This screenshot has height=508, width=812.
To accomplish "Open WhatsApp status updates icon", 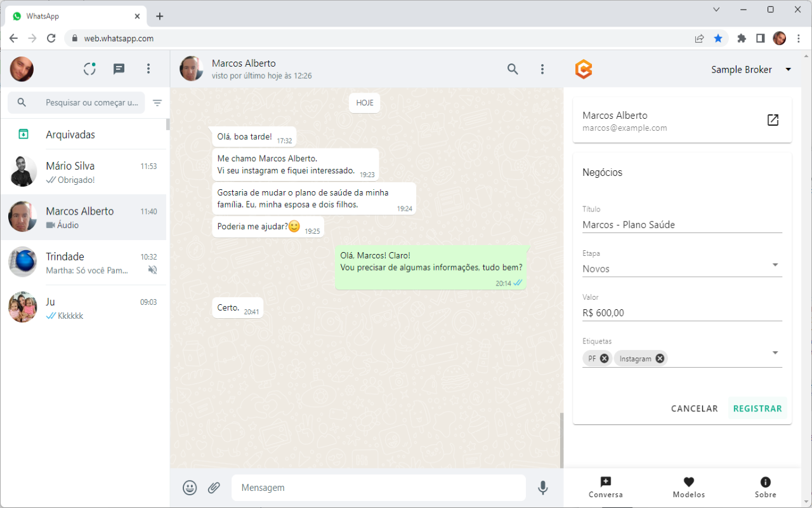I will pos(89,69).
